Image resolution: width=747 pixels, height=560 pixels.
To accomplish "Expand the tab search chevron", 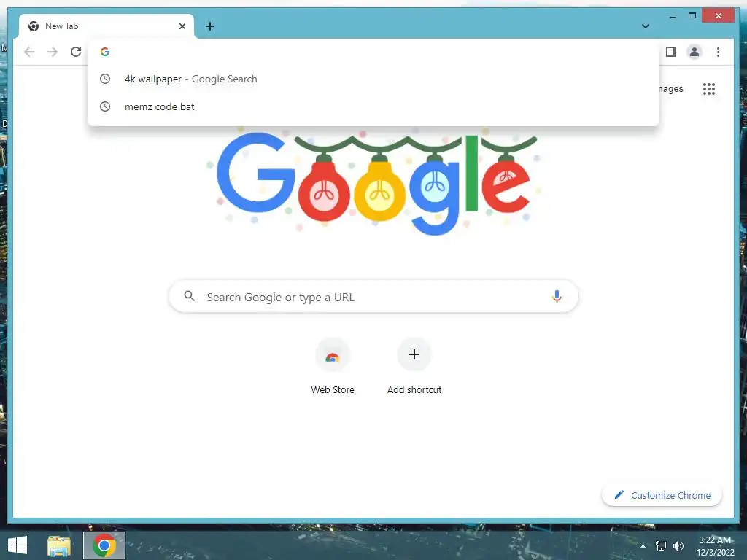I will (x=646, y=26).
